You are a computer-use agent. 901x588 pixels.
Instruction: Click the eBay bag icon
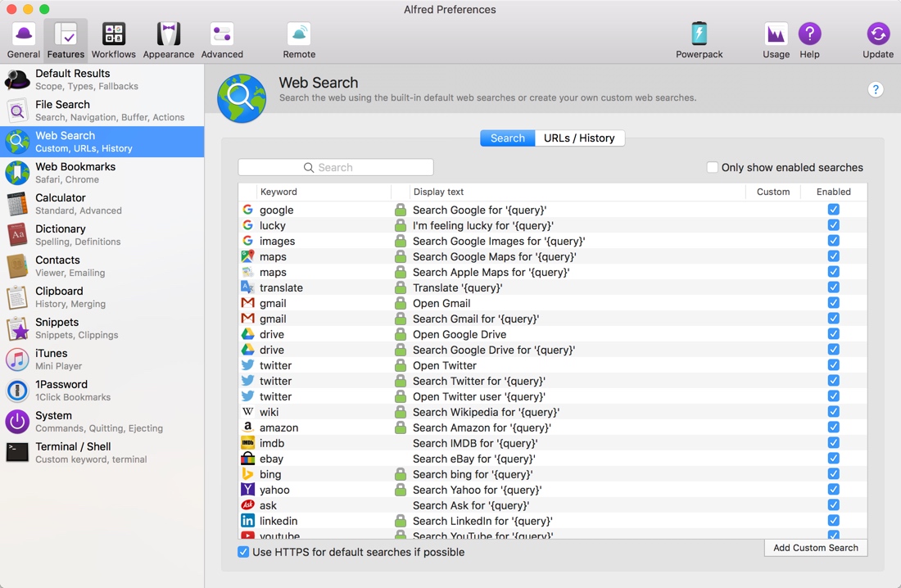tap(247, 458)
